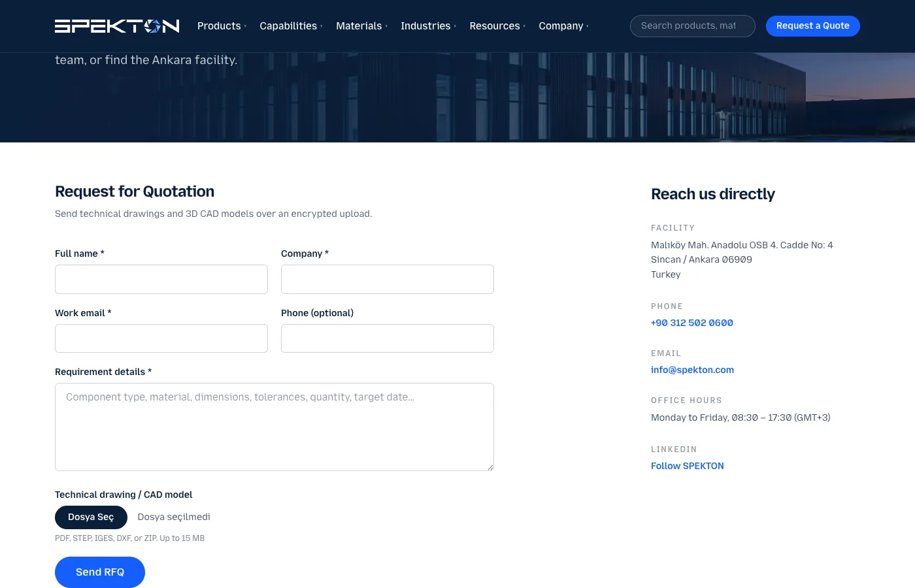This screenshot has height=588, width=915.
Task: Open the Products menu
Action: (x=222, y=26)
